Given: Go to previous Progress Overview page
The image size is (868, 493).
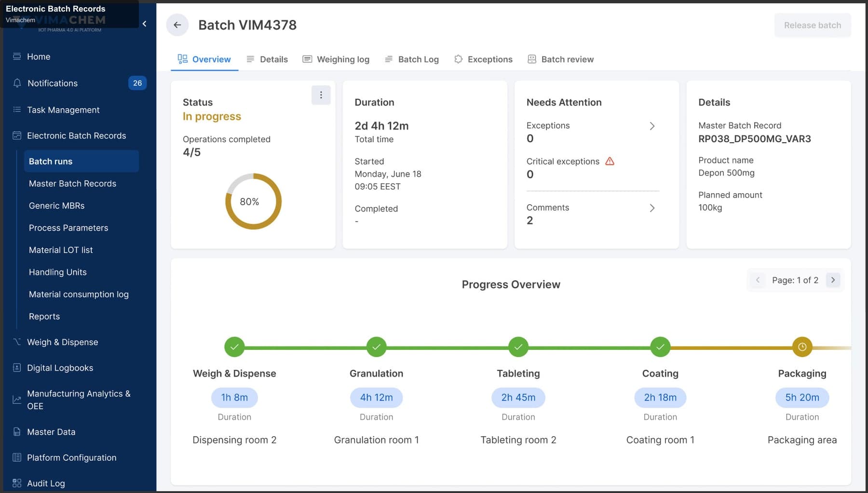Looking at the screenshot, I should point(758,280).
